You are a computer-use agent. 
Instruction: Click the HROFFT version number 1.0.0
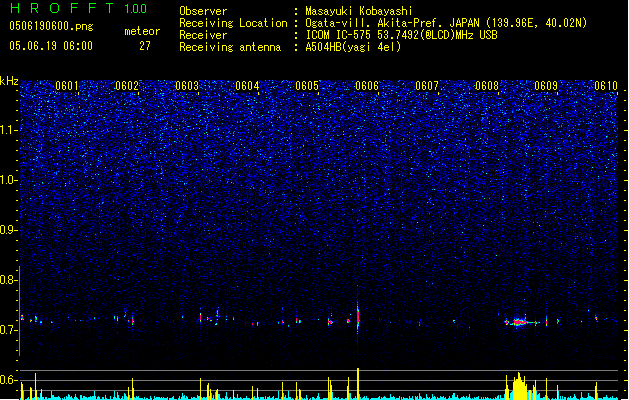136,9
